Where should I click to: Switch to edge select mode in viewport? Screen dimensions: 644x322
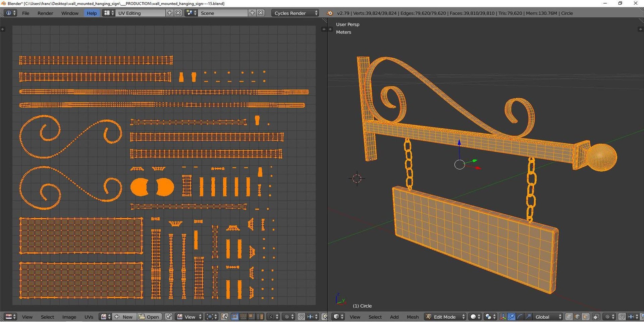(x=577, y=317)
